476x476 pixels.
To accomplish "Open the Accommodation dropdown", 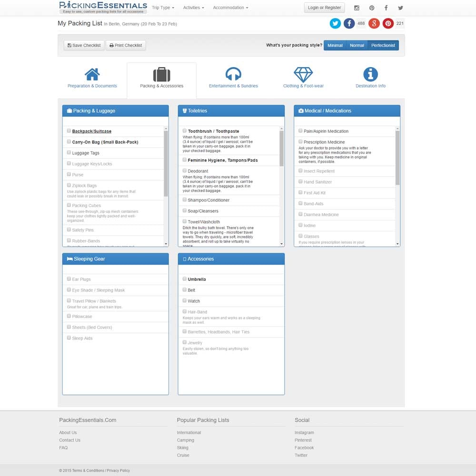I will tap(230, 8).
